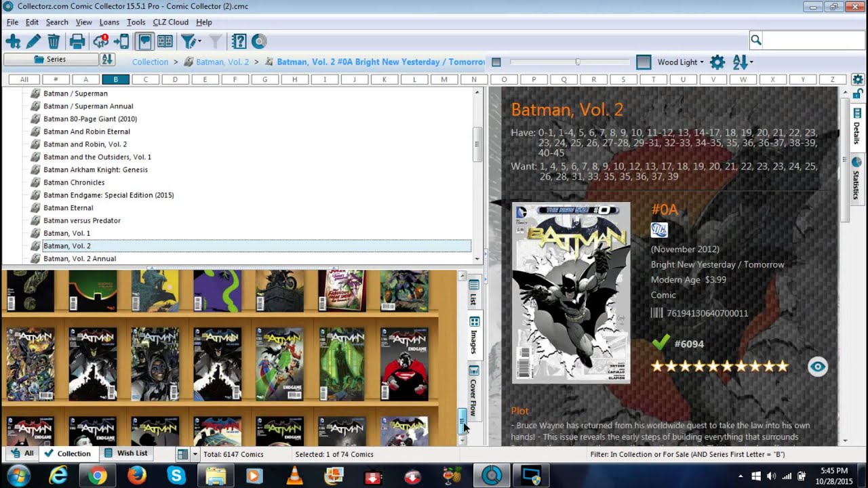Click down arrow of series list scrollbar

477,259
